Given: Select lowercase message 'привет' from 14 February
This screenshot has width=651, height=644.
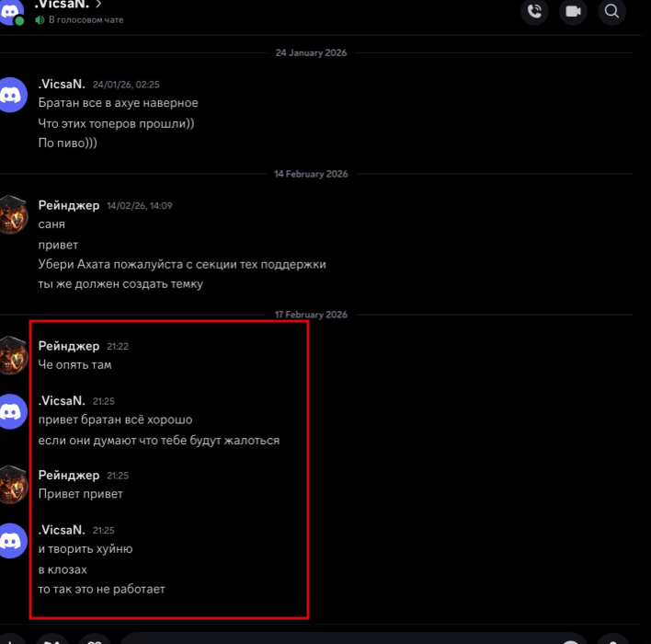Looking at the screenshot, I should pos(58,245).
